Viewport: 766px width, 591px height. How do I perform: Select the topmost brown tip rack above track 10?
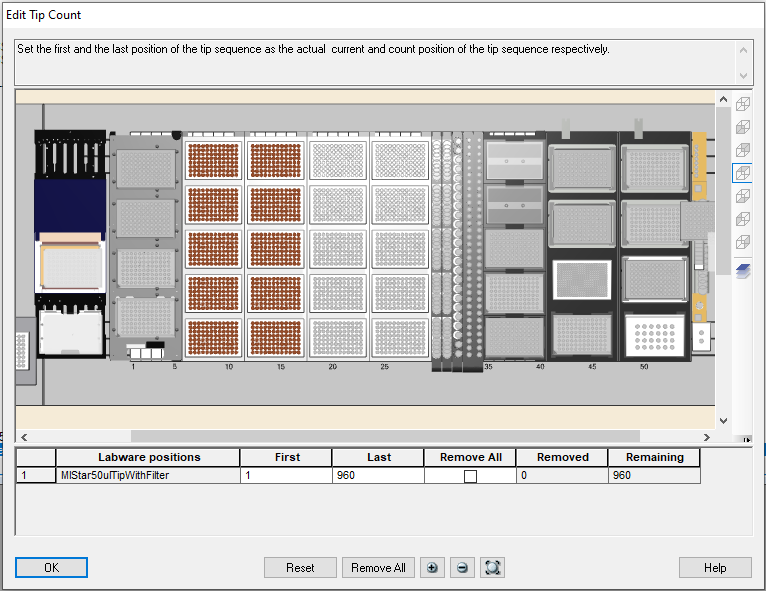click(x=213, y=160)
